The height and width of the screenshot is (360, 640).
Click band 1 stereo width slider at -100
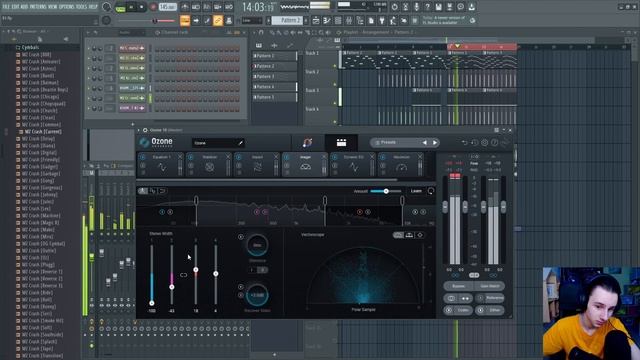[152, 303]
